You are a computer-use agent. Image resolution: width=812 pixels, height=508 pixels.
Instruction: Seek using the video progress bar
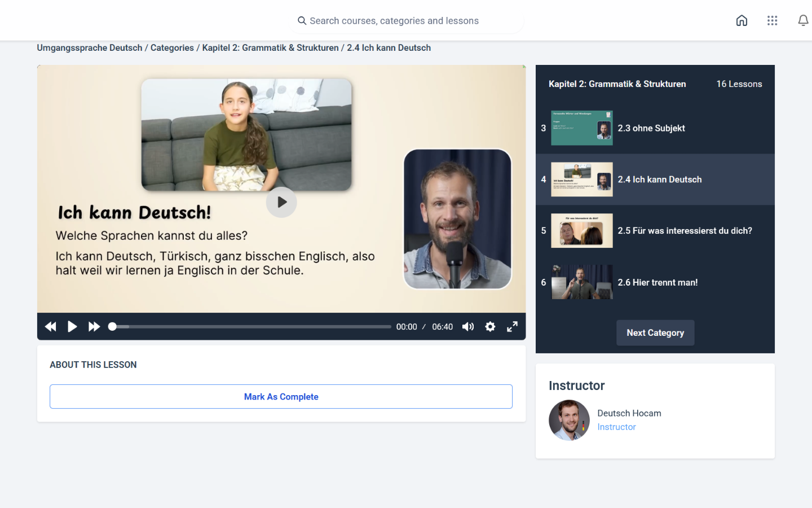coord(251,327)
